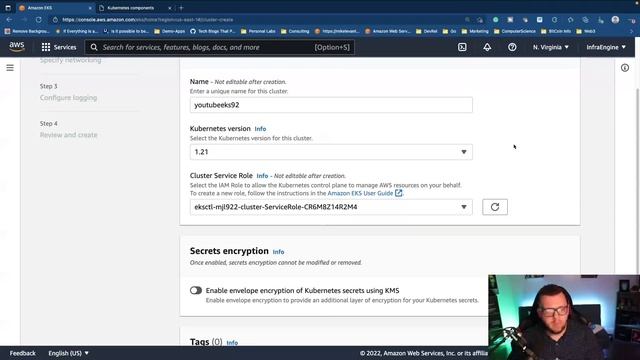This screenshot has width=640, height=360.
Task: Open the N. Virginia region selector
Action: coord(550,47)
